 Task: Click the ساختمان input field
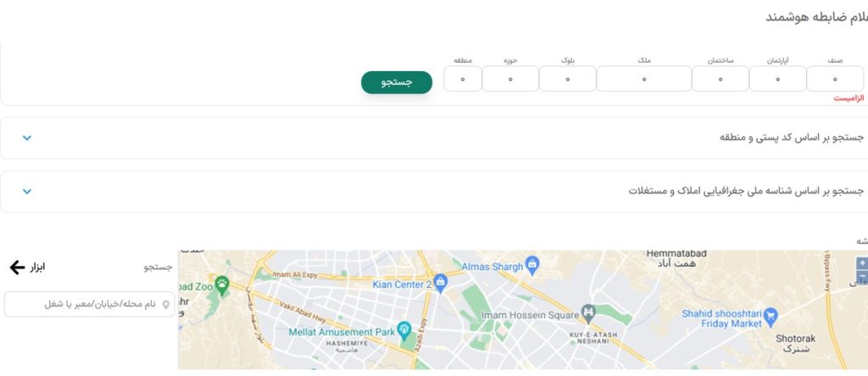pyautogui.click(x=721, y=79)
